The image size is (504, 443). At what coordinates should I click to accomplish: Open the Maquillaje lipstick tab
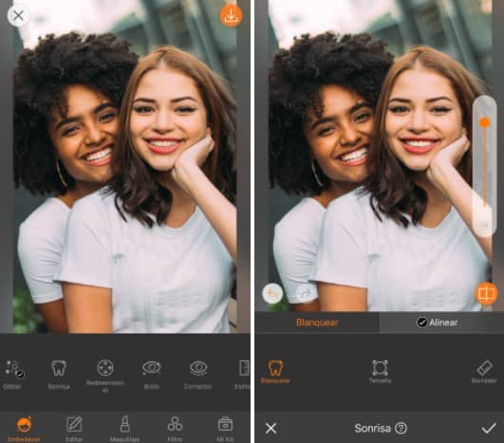[x=124, y=429]
